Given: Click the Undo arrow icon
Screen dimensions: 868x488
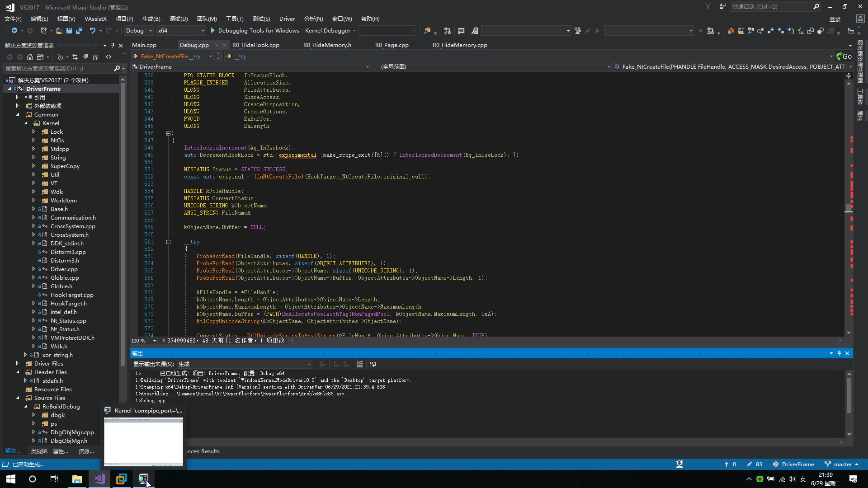Looking at the screenshot, I should (x=92, y=31).
